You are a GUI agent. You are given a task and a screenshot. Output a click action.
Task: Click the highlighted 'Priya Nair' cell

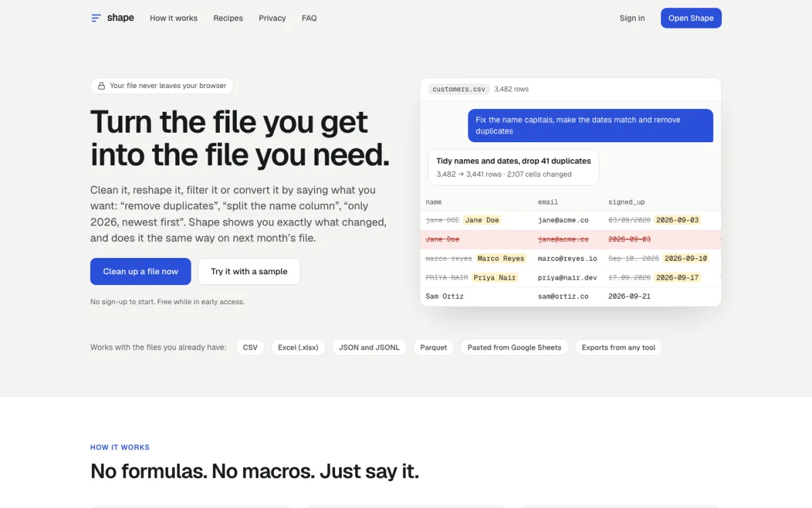point(495,277)
